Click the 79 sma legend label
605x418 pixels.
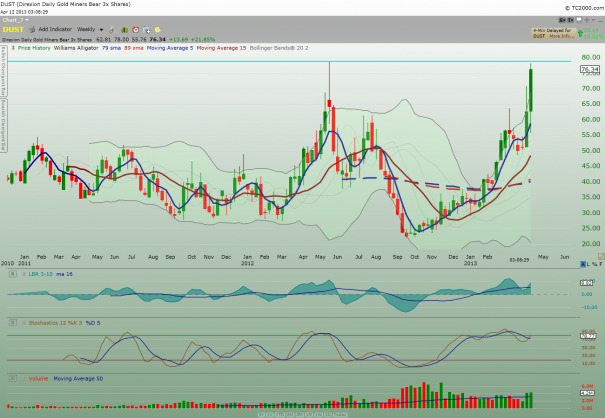tap(111, 48)
